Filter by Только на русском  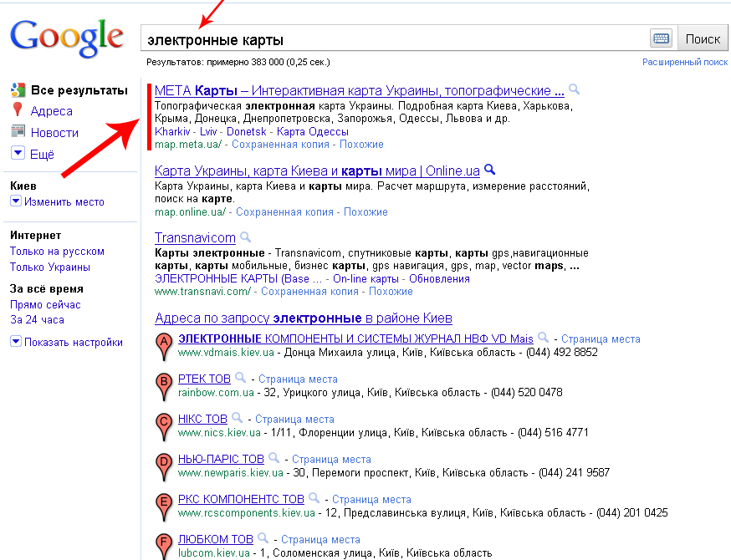(58, 251)
